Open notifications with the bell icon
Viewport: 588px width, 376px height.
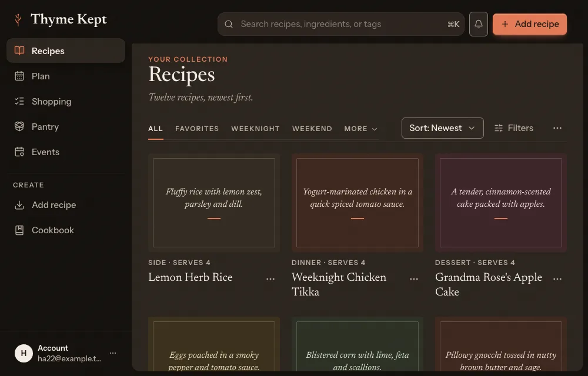479,24
